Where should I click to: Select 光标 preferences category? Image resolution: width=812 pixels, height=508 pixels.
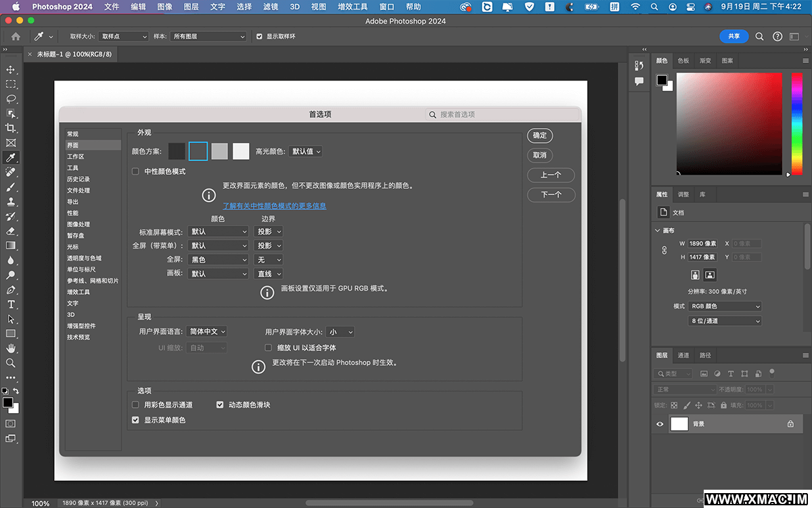tap(72, 247)
